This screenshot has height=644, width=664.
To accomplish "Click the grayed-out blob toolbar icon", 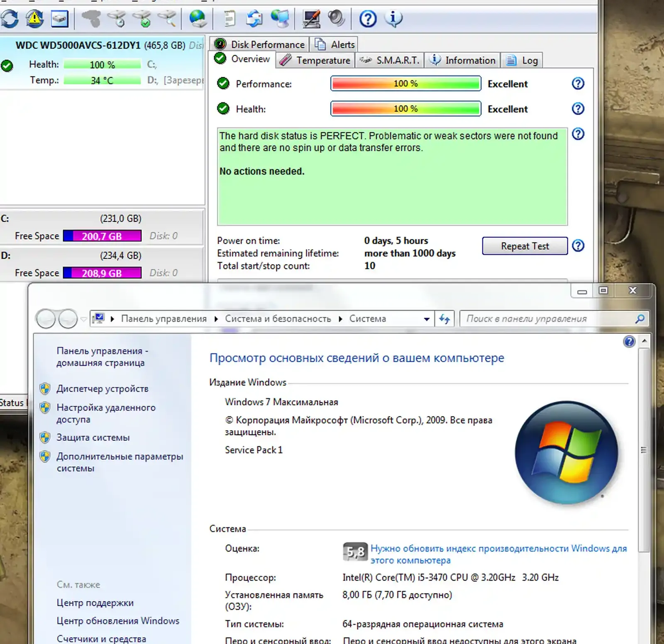I will point(91,19).
